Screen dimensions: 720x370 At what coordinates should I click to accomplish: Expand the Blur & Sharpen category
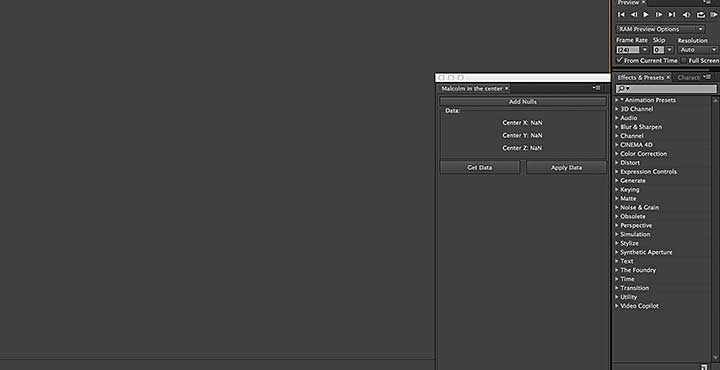[617, 127]
